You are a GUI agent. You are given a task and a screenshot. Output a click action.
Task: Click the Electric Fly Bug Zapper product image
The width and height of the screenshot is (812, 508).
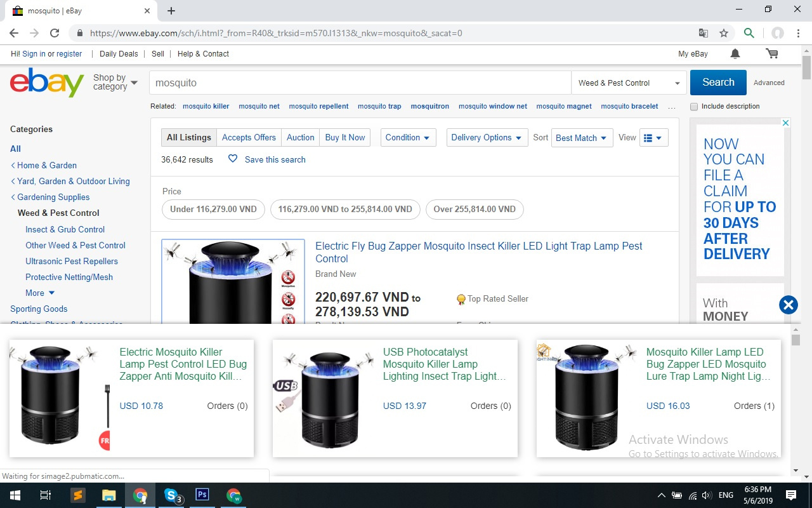(x=233, y=282)
